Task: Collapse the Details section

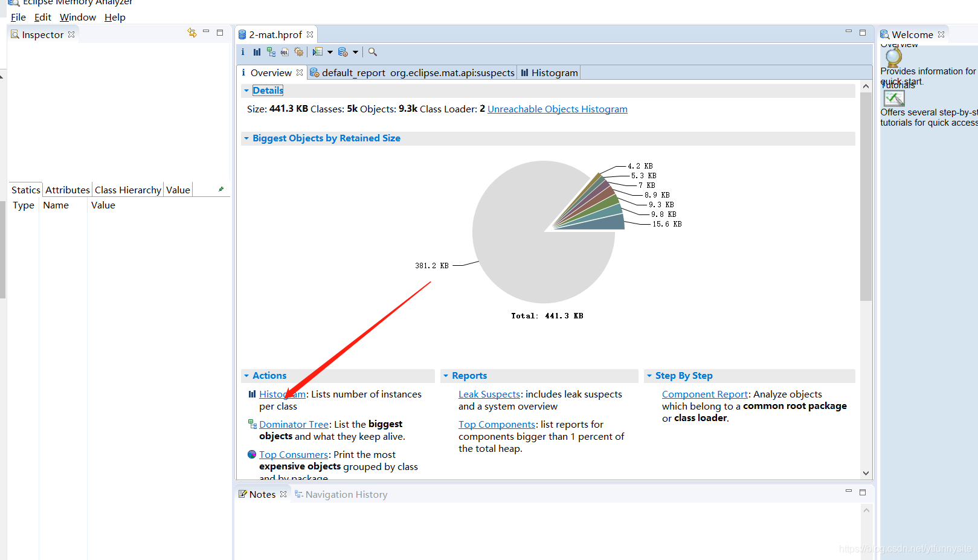Action: 246,91
